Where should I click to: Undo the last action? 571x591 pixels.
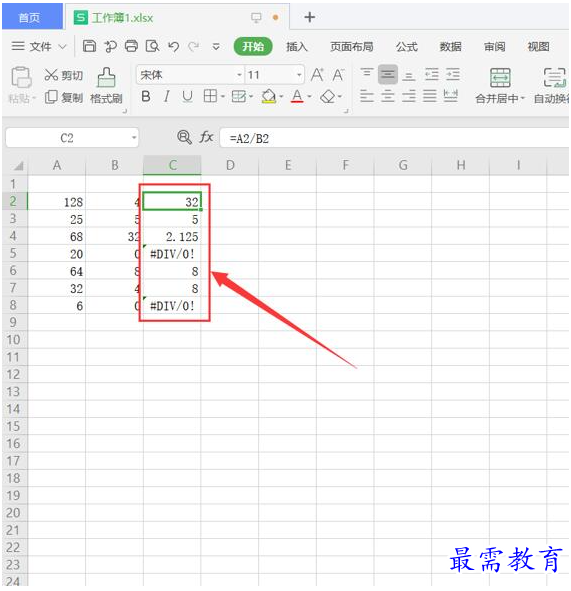click(173, 46)
